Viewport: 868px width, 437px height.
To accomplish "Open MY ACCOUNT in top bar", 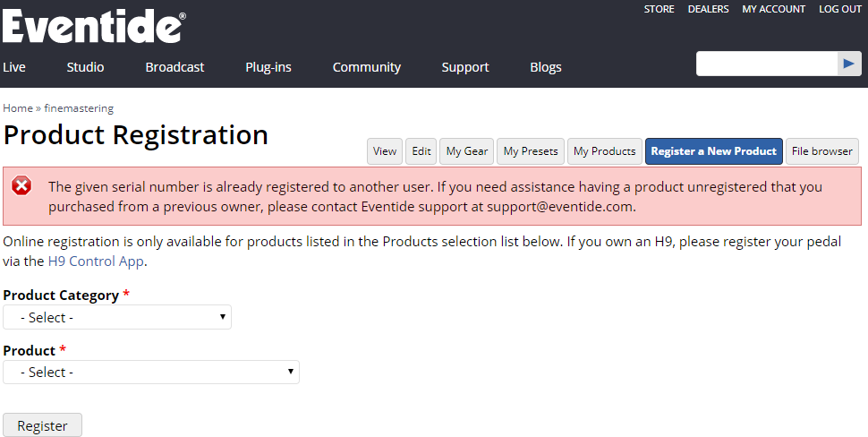I will pos(773,9).
